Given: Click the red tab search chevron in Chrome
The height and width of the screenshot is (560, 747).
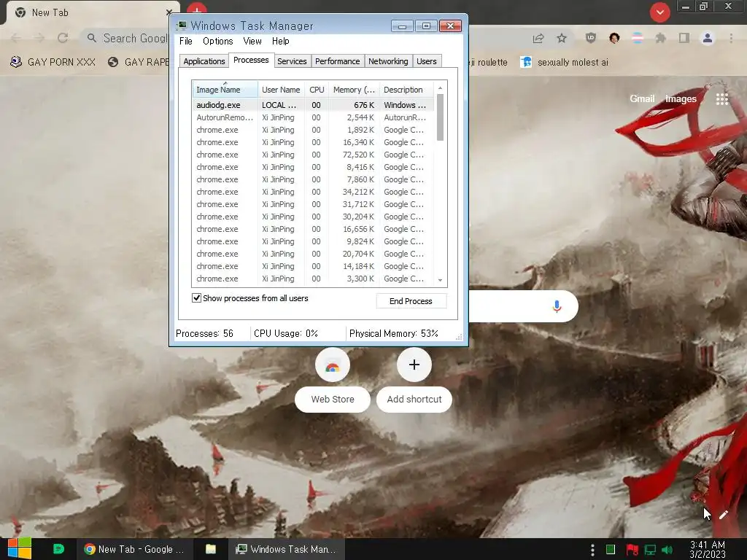Looking at the screenshot, I should [x=659, y=12].
